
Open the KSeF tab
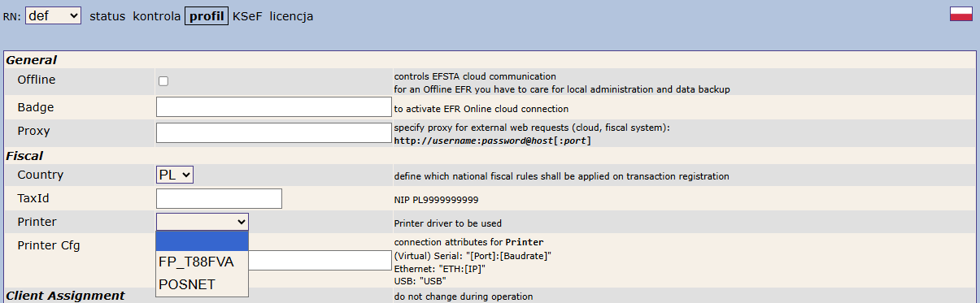pos(247,16)
